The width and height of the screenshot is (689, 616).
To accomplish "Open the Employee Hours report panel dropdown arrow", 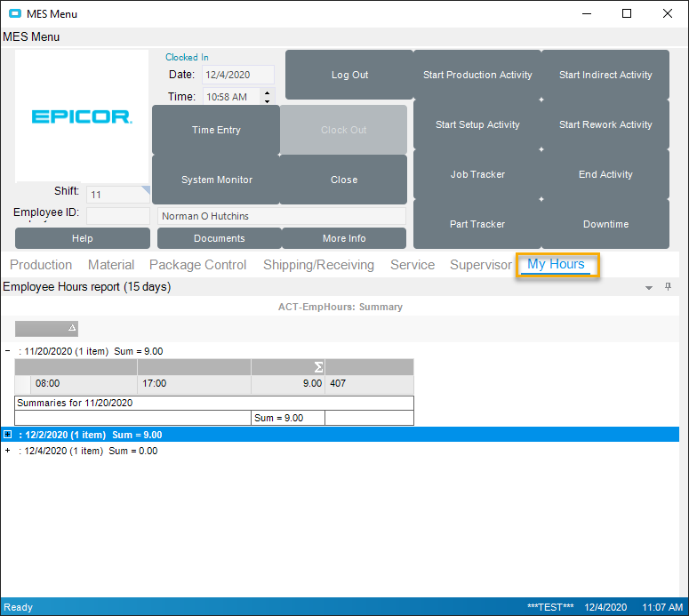I will click(x=649, y=288).
